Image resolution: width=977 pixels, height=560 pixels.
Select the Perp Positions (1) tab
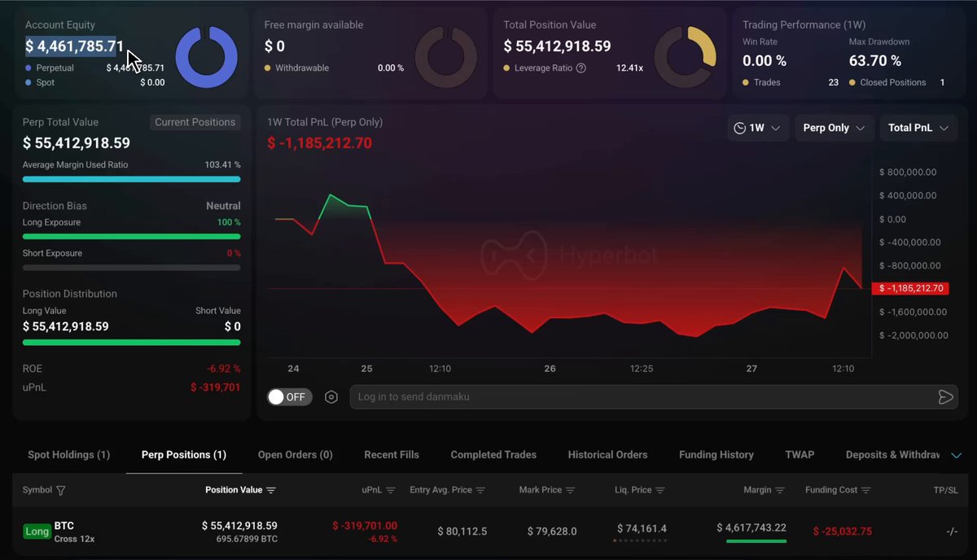pos(184,455)
